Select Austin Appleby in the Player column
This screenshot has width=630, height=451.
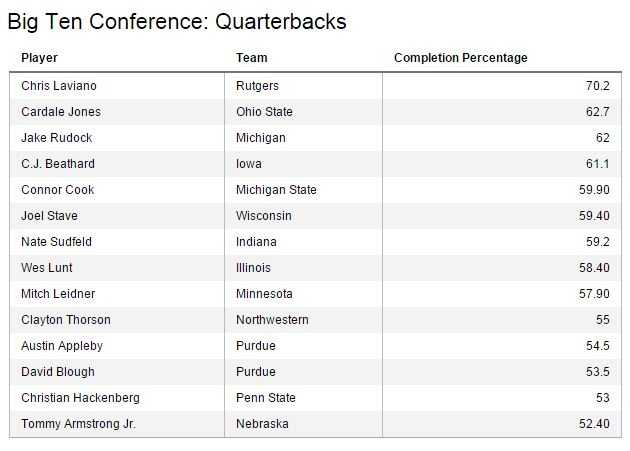pos(62,346)
